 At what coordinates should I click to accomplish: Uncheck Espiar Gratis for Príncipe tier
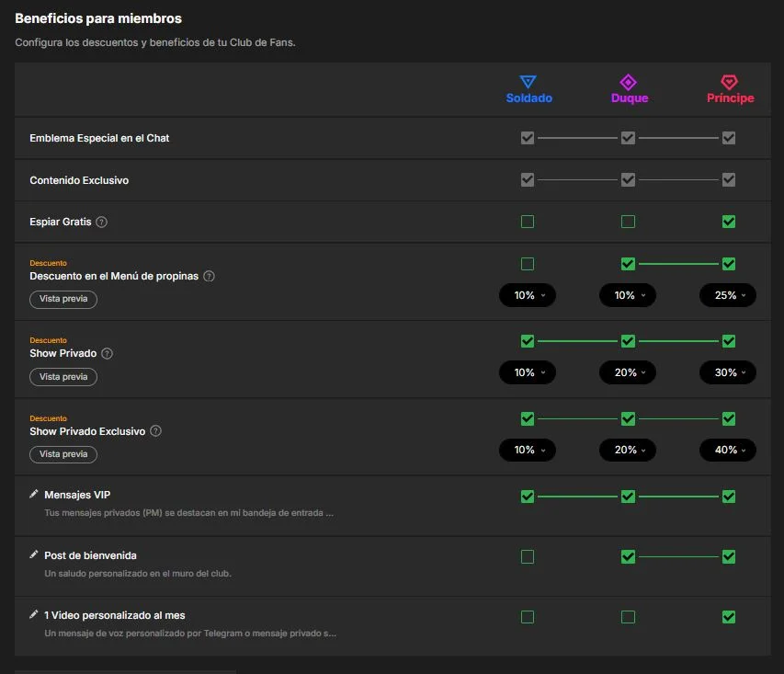click(729, 222)
